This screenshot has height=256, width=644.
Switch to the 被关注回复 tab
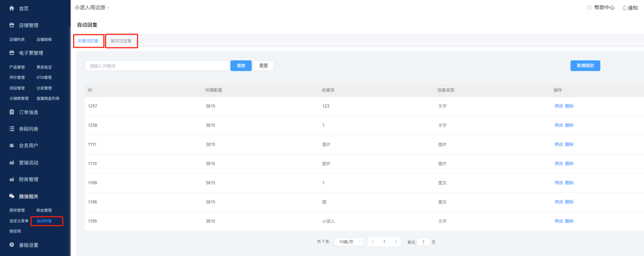[121, 41]
